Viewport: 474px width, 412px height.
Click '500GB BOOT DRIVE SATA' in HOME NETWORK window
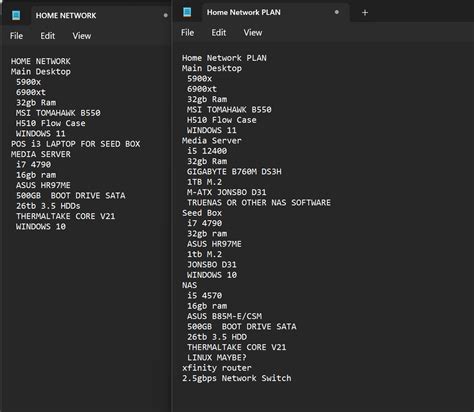(71, 196)
